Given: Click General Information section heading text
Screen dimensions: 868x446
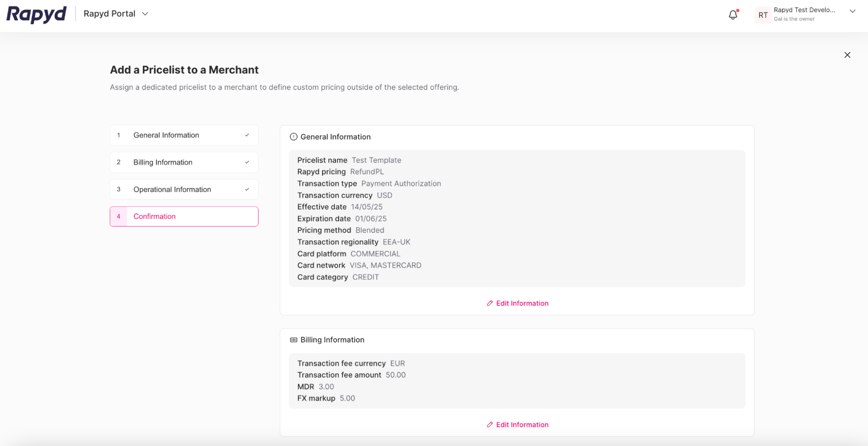Looking at the screenshot, I should click(x=336, y=137).
